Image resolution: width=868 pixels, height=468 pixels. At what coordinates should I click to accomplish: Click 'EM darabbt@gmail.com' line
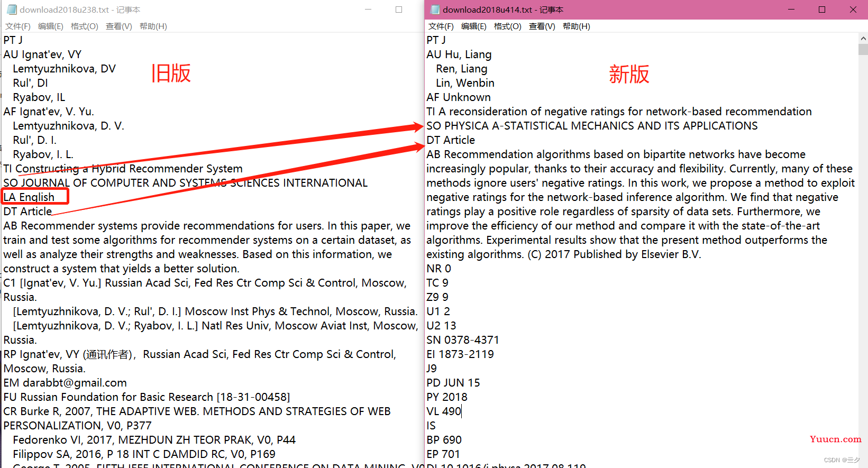[x=65, y=383]
